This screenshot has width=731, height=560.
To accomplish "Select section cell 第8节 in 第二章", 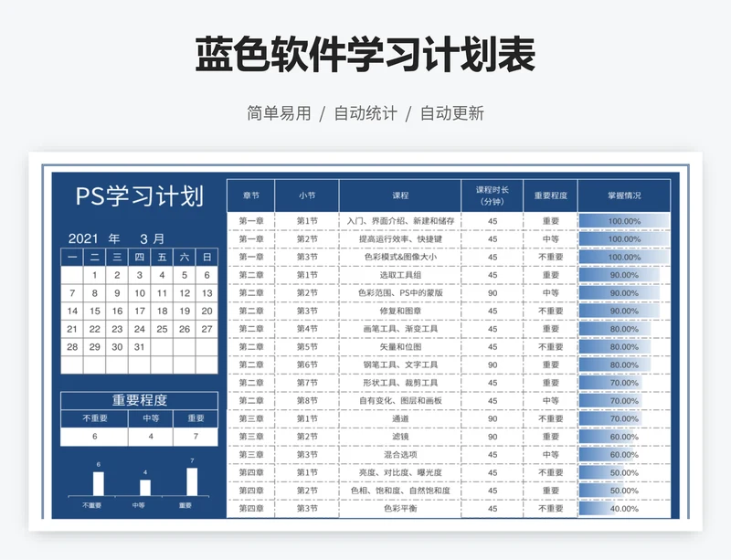I will (307, 400).
